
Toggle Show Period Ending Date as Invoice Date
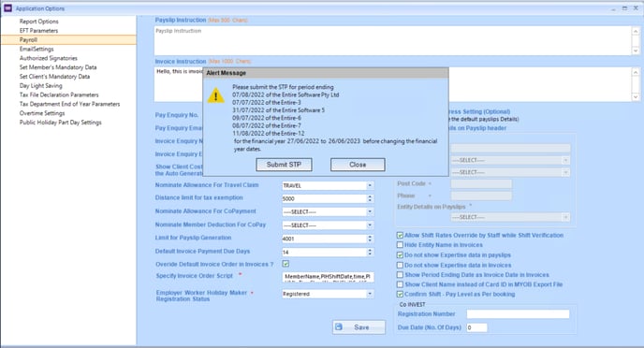400,274
